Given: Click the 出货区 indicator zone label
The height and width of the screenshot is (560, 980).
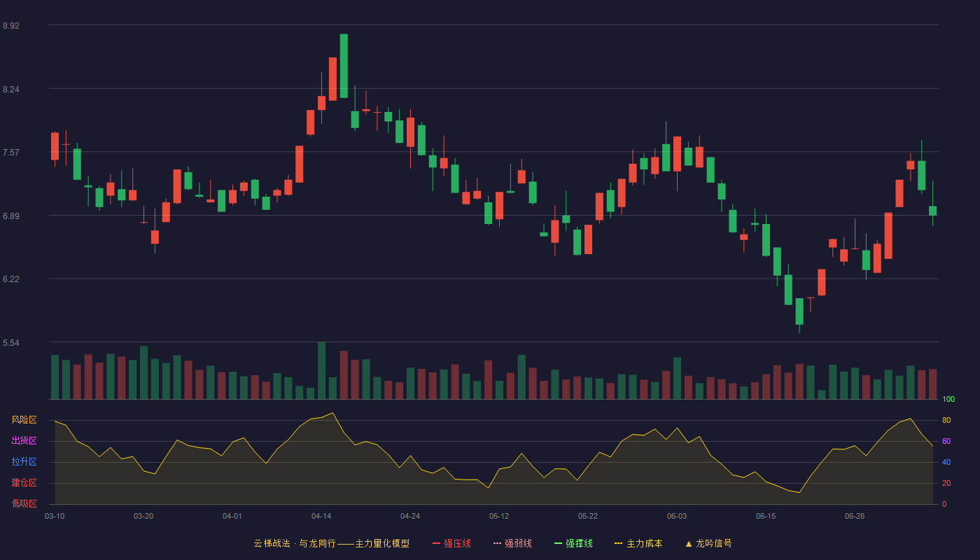Looking at the screenshot, I should 24,441.
